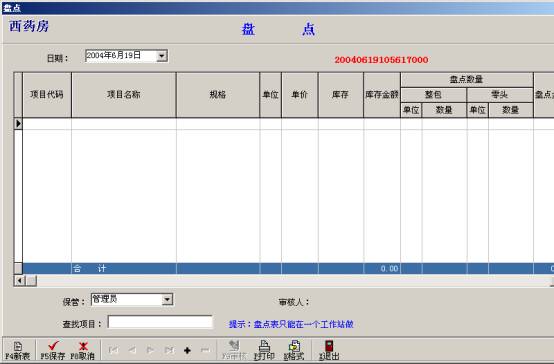Open the 日期 date dropdown arrow

[161, 56]
